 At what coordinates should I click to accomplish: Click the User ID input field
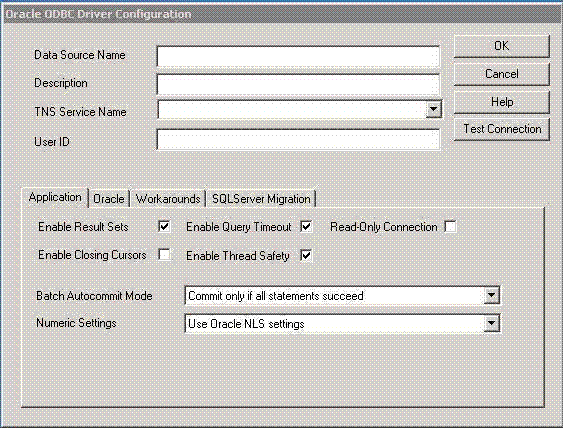point(298,139)
